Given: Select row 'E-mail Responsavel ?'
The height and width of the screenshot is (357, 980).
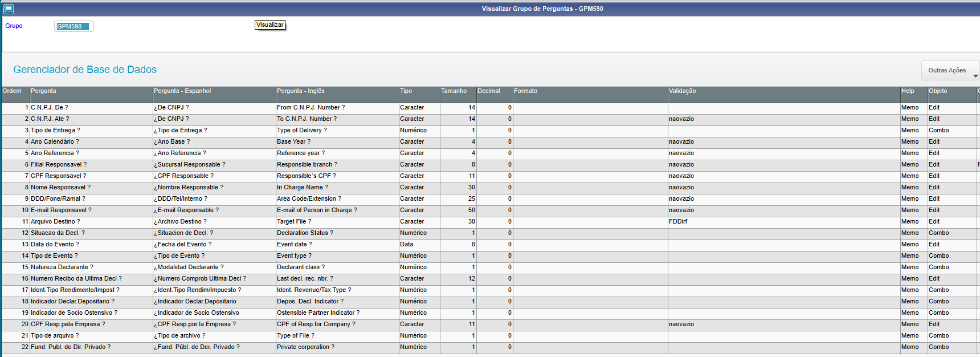Looking at the screenshot, I should click(490, 210).
